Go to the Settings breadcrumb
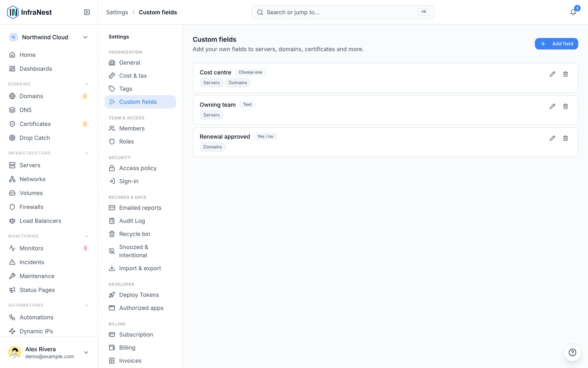 click(117, 12)
